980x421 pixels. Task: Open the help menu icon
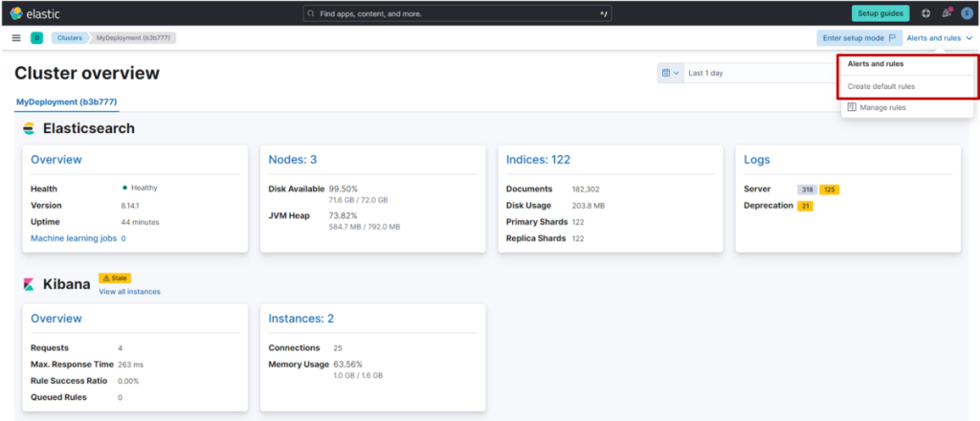[925, 13]
